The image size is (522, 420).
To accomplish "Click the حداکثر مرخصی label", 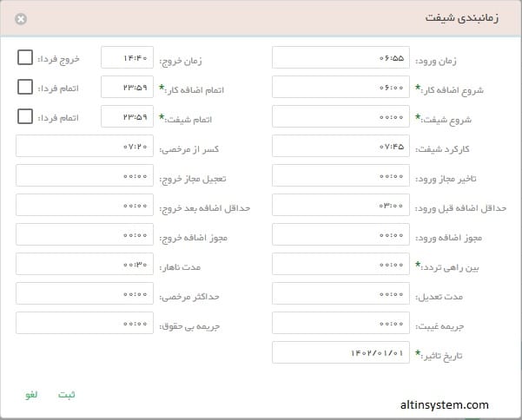I will [189, 297].
